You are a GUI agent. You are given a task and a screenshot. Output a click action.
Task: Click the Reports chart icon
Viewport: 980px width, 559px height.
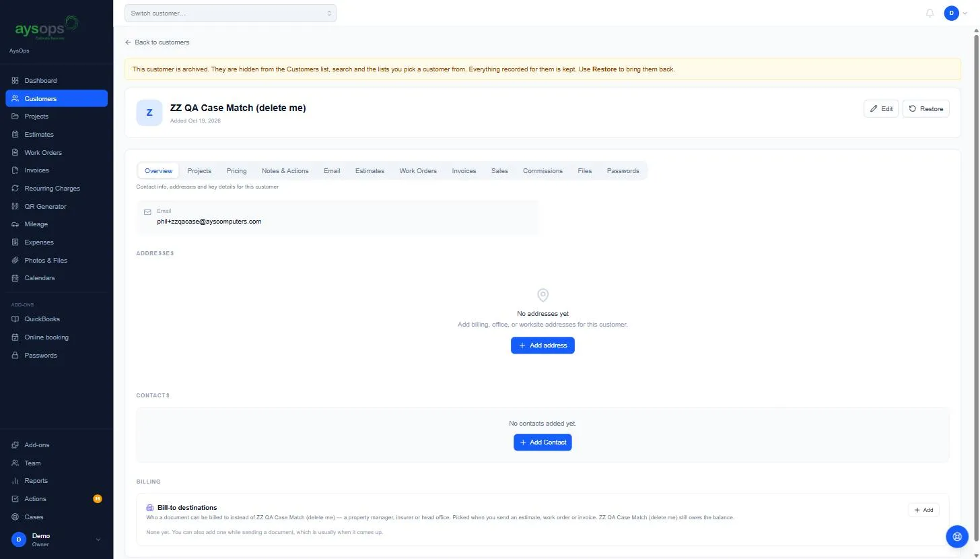pyautogui.click(x=15, y=481)
